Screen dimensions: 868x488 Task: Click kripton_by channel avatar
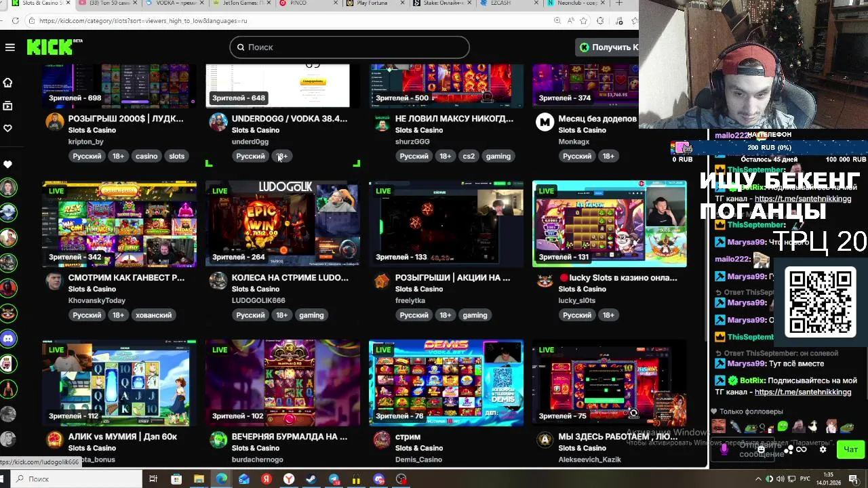(54, 122)
